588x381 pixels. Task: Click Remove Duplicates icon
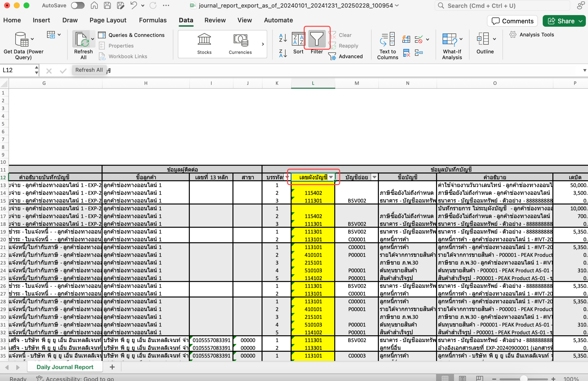406,53
